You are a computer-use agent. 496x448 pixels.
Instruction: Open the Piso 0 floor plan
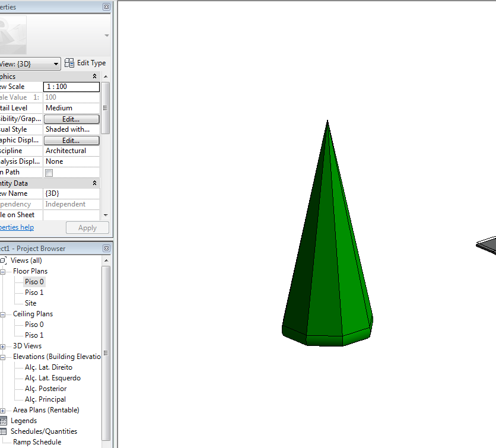coord(34,282)
